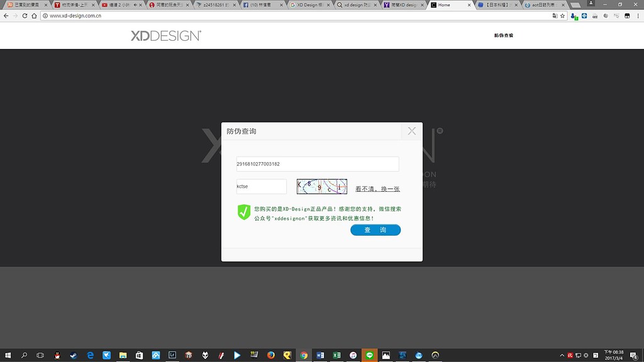
Task: Click the green shield checkmark icon
Action: [244, 212]
